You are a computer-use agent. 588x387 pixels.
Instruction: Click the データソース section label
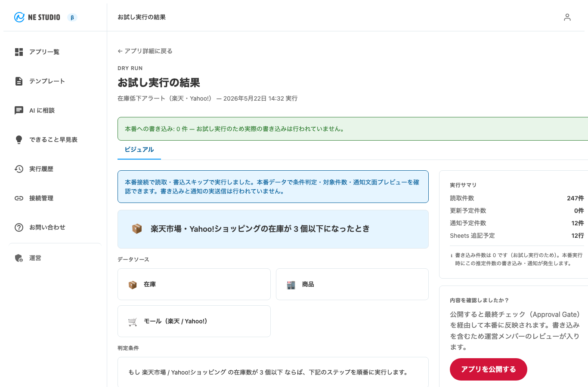coord(133,260)
